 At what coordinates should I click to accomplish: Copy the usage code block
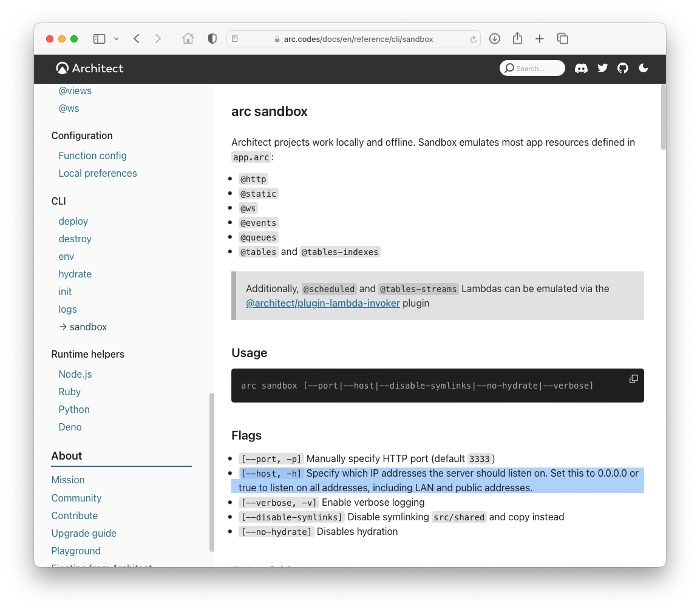[633, 379]
